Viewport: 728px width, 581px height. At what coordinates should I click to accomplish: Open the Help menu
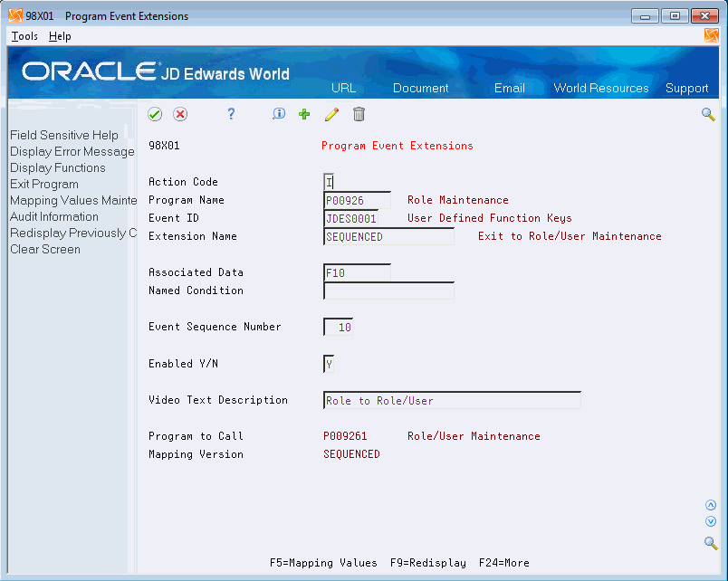[x=60, y=36]
